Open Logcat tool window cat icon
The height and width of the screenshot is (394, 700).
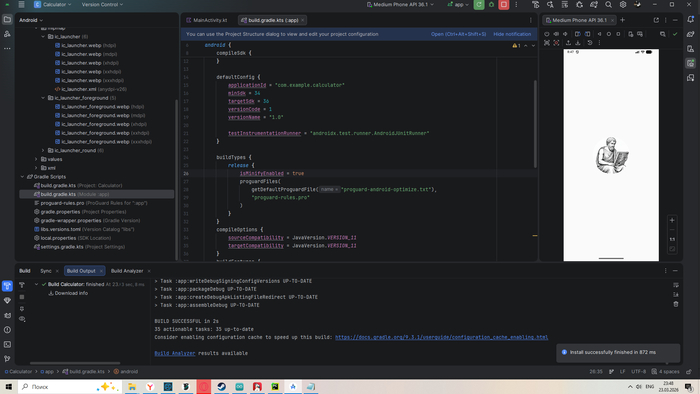7,315
